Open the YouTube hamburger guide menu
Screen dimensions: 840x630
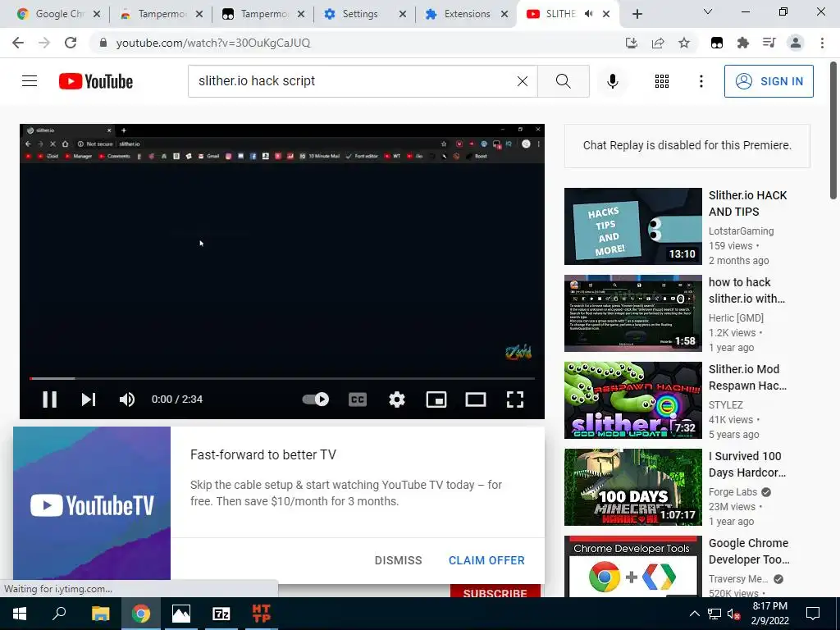click(x=30, y=81)
